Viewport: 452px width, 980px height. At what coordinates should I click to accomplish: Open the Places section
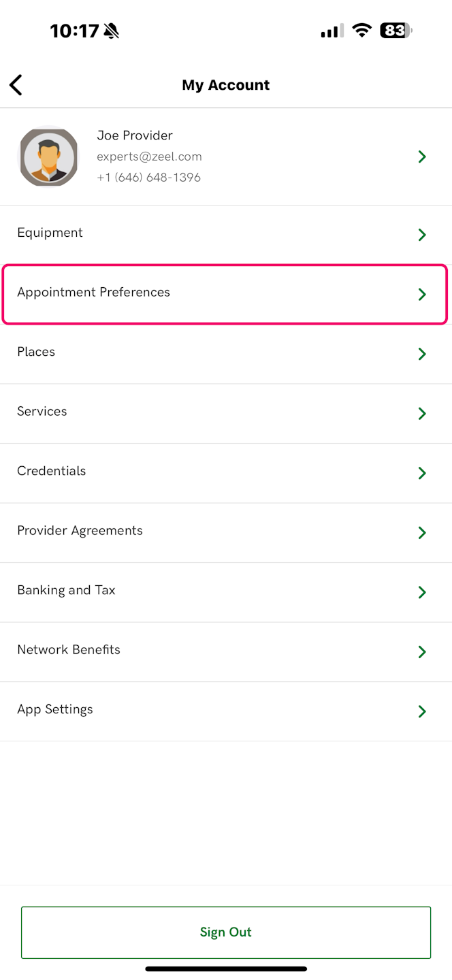pyautogui.click(x=37, y=352)
